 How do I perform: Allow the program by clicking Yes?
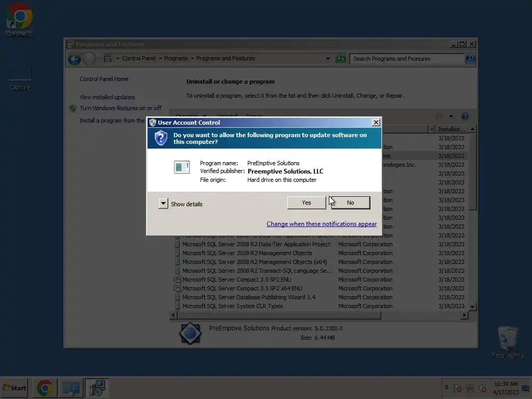click(306, 203)
